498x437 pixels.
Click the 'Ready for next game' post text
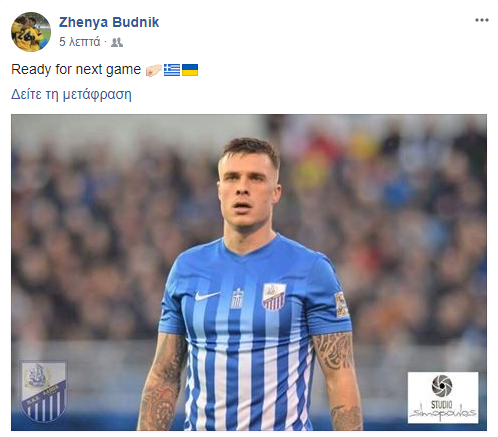tap(76, 70)
